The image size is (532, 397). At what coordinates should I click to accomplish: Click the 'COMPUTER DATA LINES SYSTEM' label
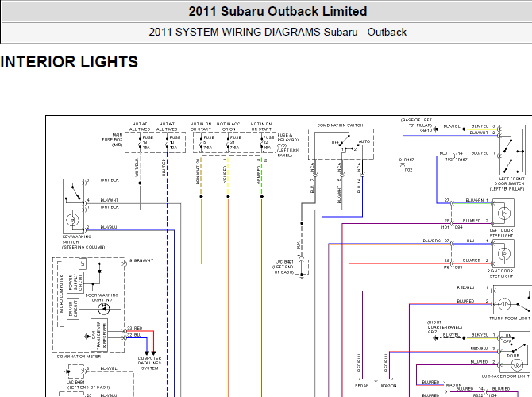point(149,363)
